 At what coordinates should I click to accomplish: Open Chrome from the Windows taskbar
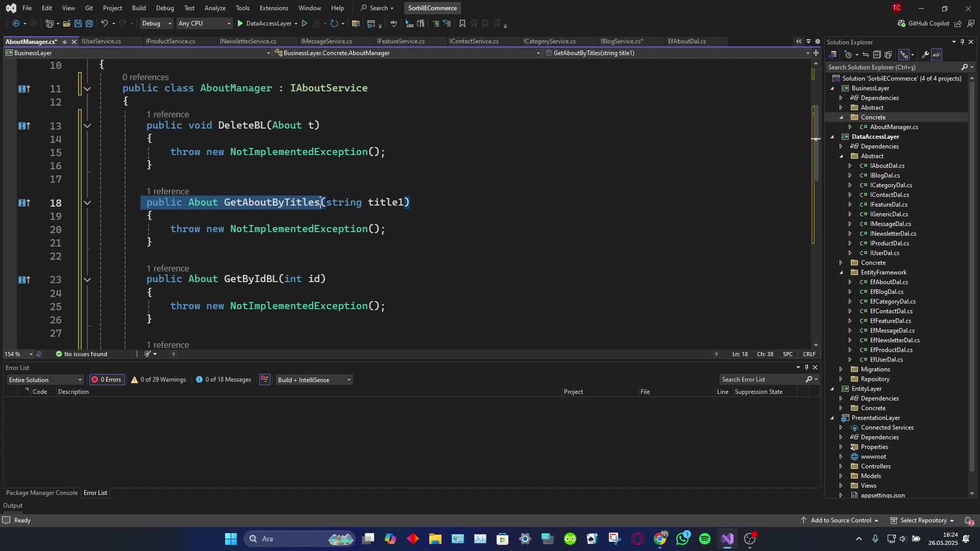pyautogui.click(x=660, y=539)
